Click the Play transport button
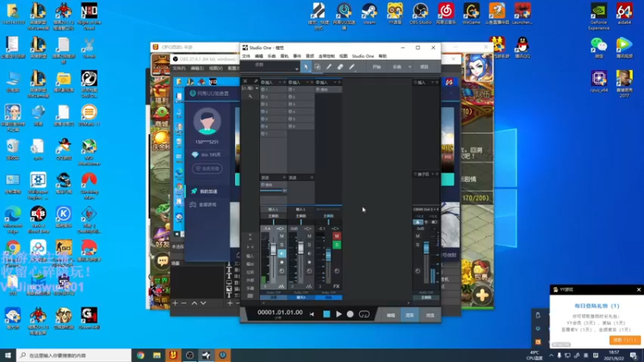This screenshot has height=362, width=644. pos(339,315)
